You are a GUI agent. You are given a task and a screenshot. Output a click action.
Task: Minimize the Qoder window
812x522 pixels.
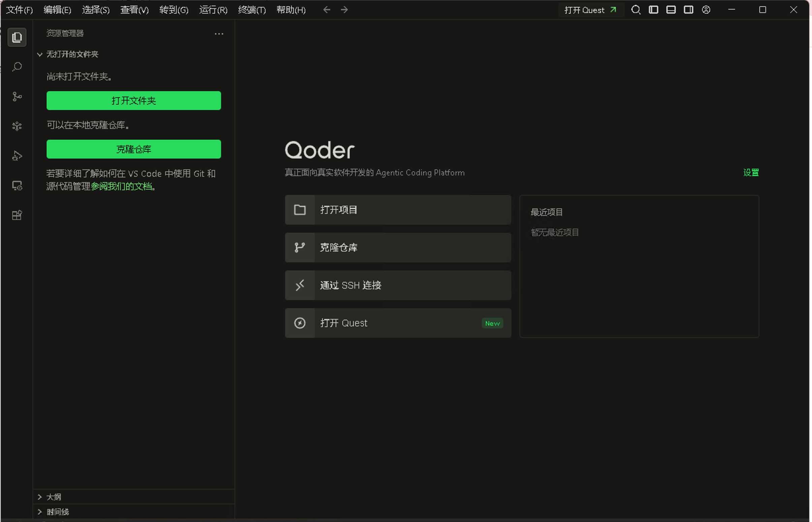click(732, 10)
